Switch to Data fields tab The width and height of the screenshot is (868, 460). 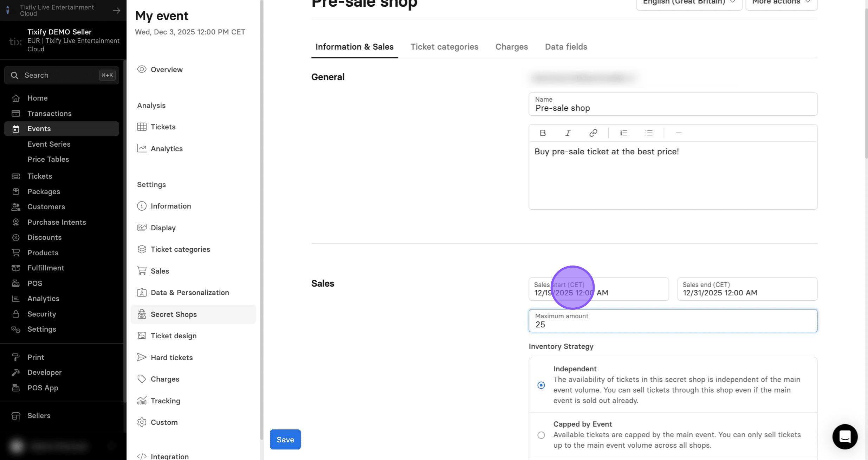pos(566,47)
